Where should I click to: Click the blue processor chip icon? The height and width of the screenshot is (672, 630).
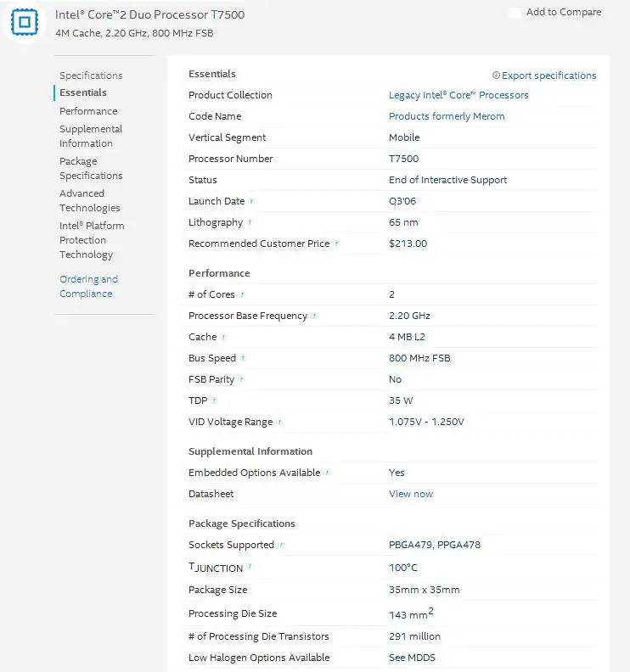tap(25, 22)
